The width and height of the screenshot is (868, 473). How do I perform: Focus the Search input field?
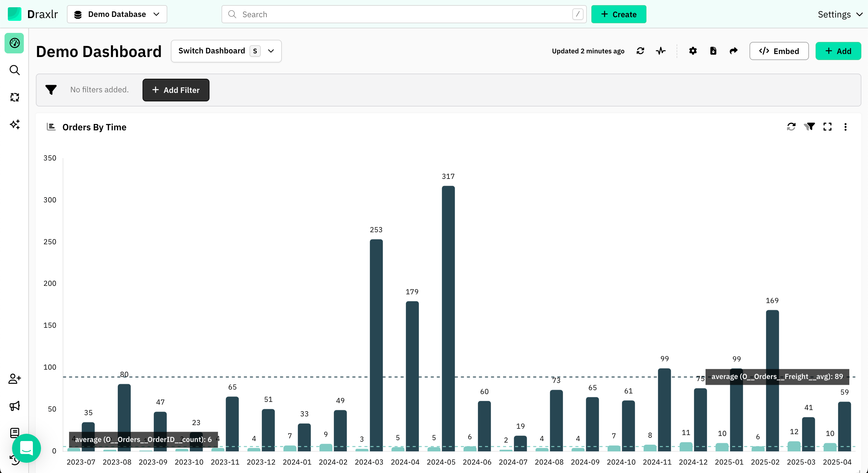tap(404, 14)
